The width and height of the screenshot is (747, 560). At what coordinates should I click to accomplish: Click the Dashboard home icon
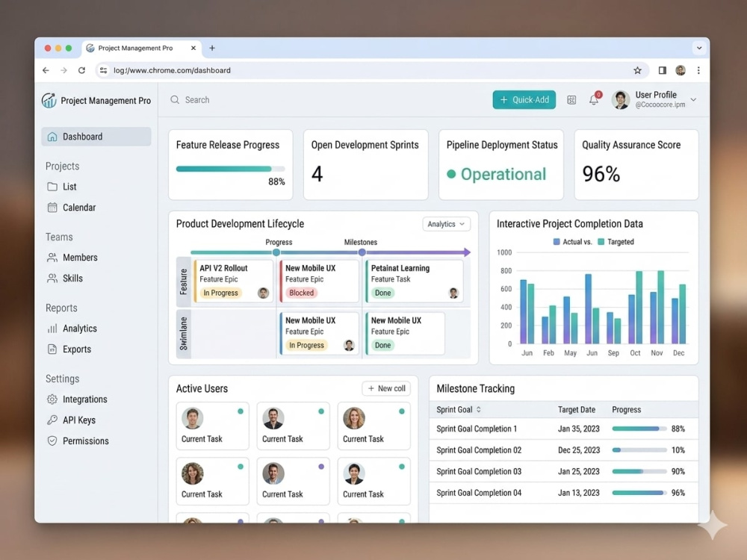(52, 137)
